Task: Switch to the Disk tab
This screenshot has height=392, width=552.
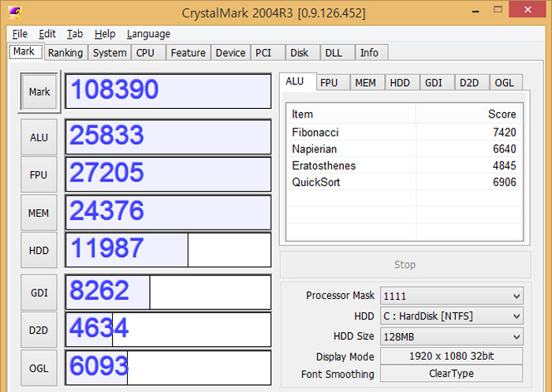Action: [303, 53]
